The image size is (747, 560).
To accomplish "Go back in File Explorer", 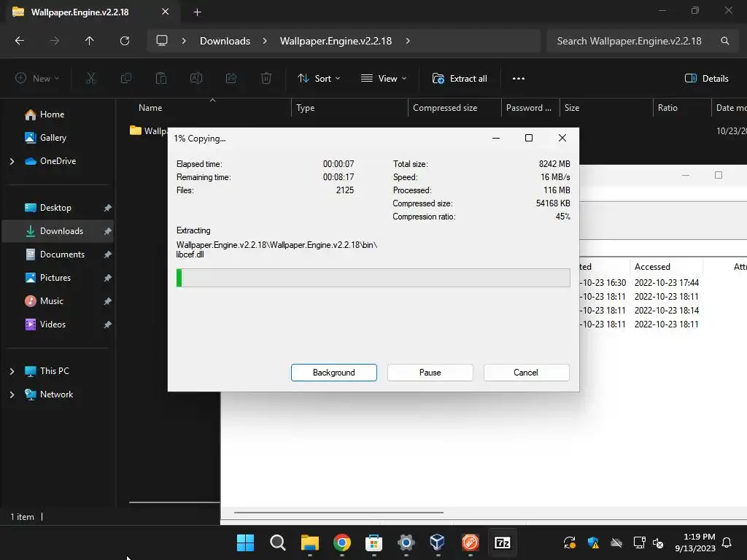I will click(x=20, y=41).
